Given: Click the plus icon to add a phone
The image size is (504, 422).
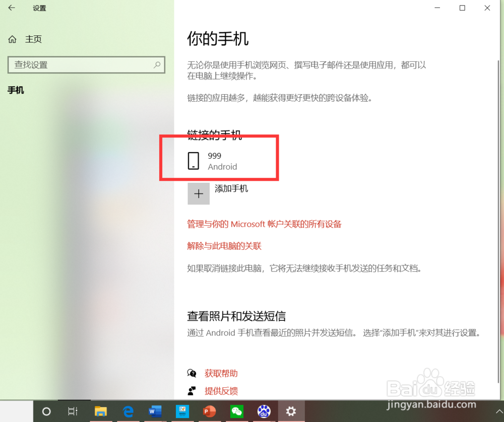Looking at the screenshot, I should coord(198,193).
